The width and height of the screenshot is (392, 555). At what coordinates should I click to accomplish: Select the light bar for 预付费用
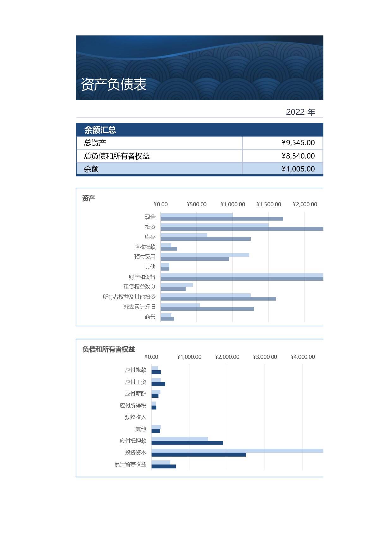click(x=205, y=255)
